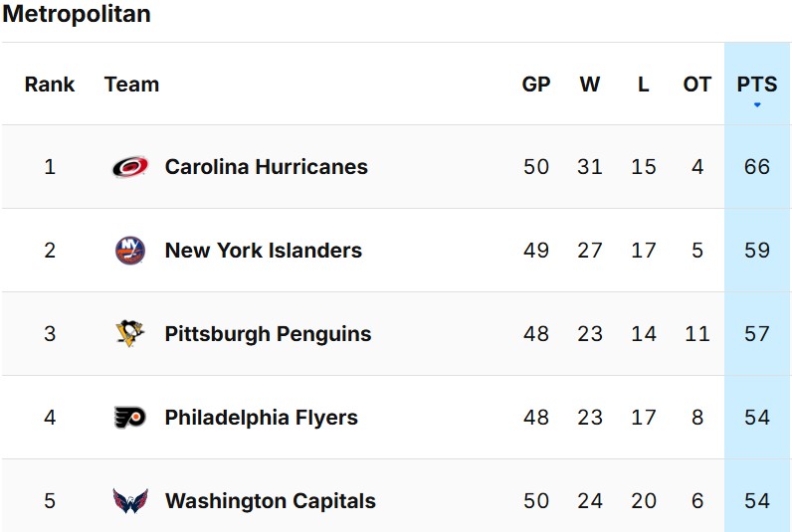Click the Team column header
This screenshot has width=792, height=532.
[x=131, y=85]
